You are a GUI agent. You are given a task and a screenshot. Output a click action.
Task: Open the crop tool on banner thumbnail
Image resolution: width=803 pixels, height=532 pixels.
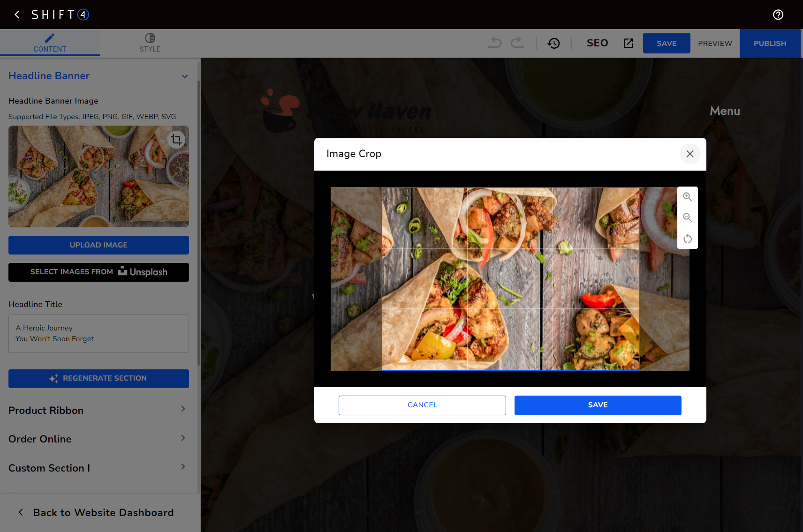click(x=176, y=139)
